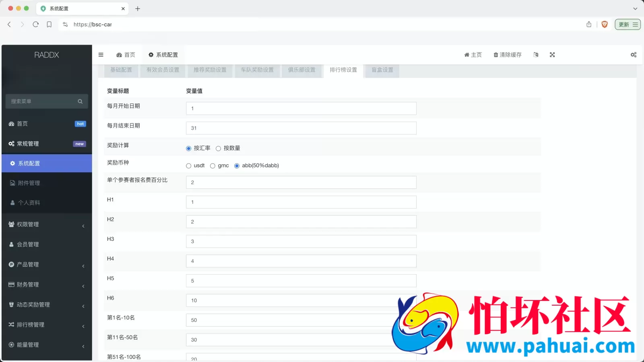Click the Brave shield icon
The height and width of the screenshot is (362, 644).
[x=605, y=25]
